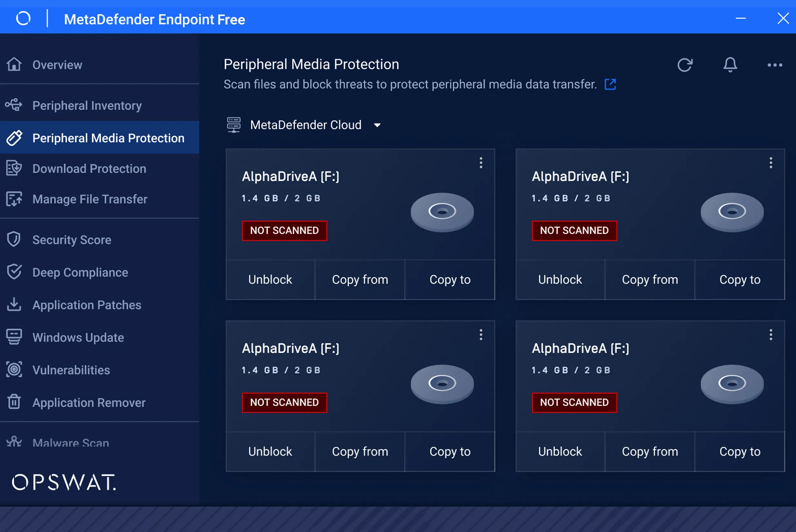Click Copy from on the top-right card
Screen dimensions: 796x532
pyautogui.click(x=650, y=280)
